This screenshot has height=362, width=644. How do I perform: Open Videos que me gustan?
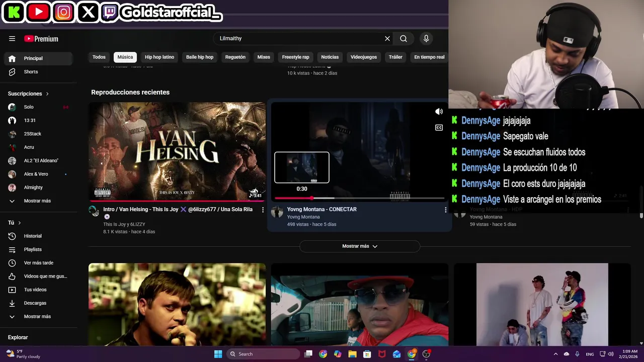tap(38, 276)
